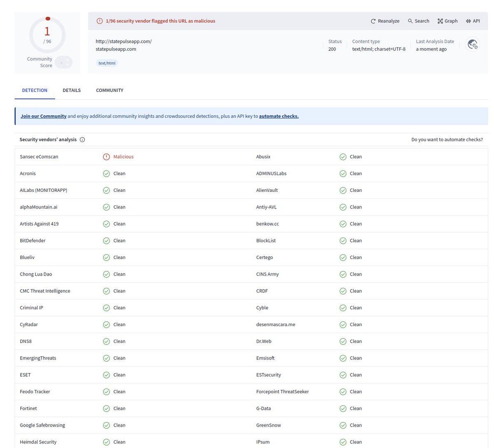The image size is (494, 448).
Task: Open the Join our Community link
Action: pyautogui.click(x=43, y=116)
